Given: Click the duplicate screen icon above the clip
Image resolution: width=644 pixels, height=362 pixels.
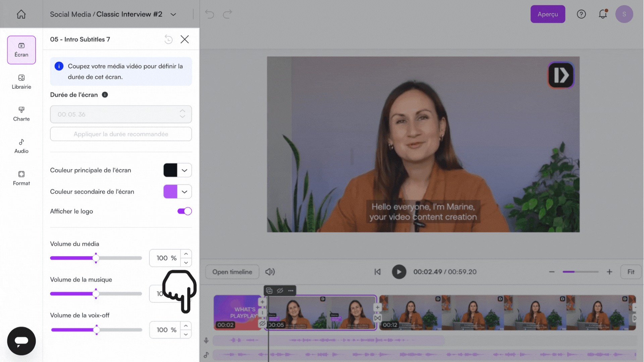Looking at the screenshot, I should [x=269, y=291].
